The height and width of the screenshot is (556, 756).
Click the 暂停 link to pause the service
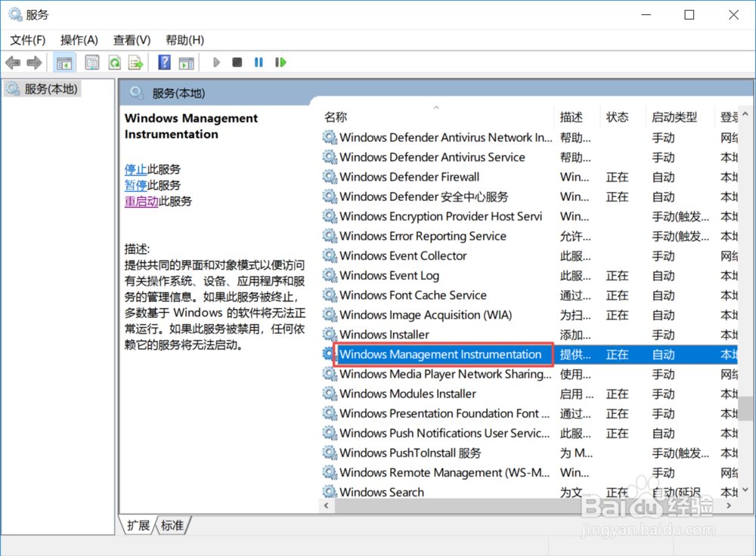click(135, 185)
